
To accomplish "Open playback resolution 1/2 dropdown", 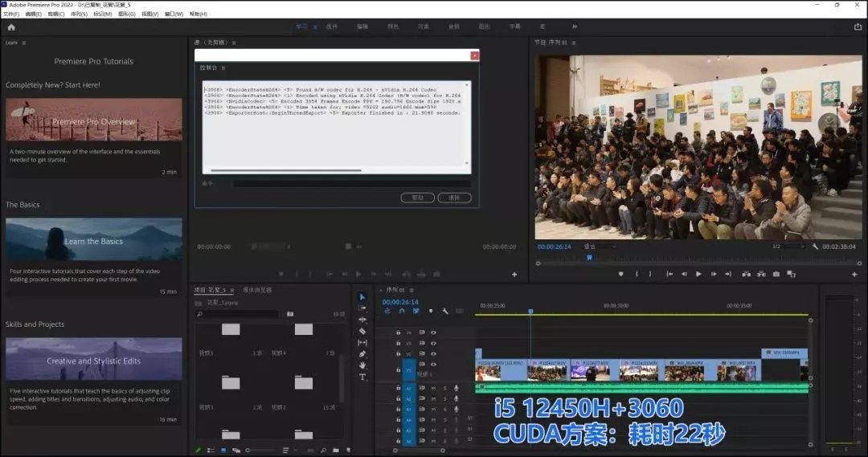I will coord(788,247).
